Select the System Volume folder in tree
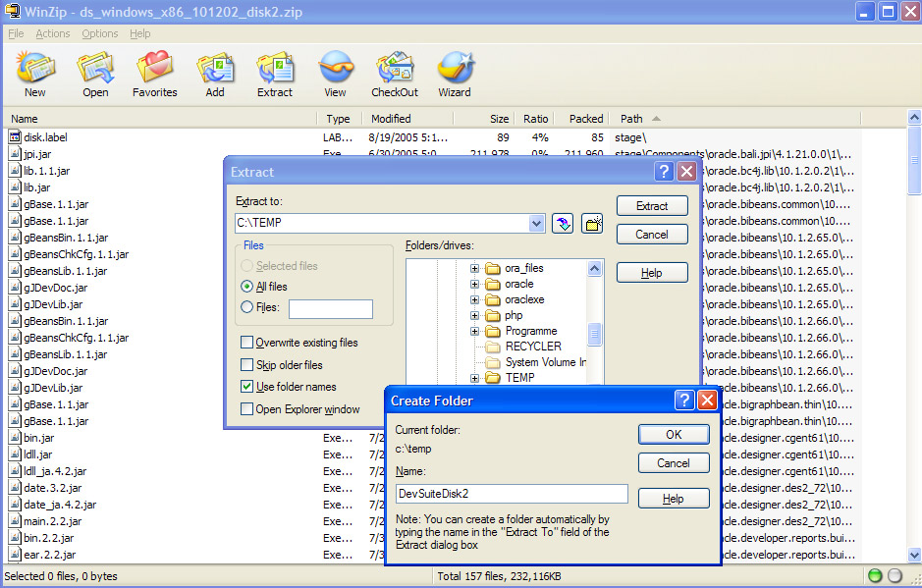 545,362
